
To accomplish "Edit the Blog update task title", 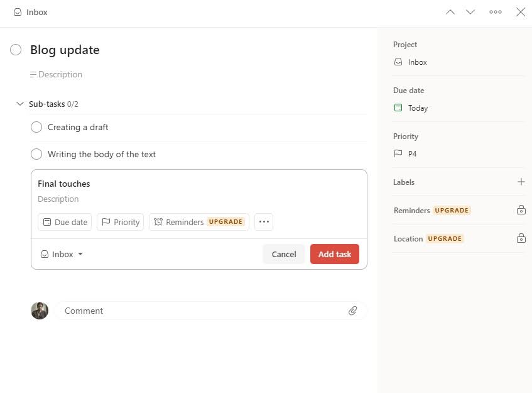I will coord(65,50).
